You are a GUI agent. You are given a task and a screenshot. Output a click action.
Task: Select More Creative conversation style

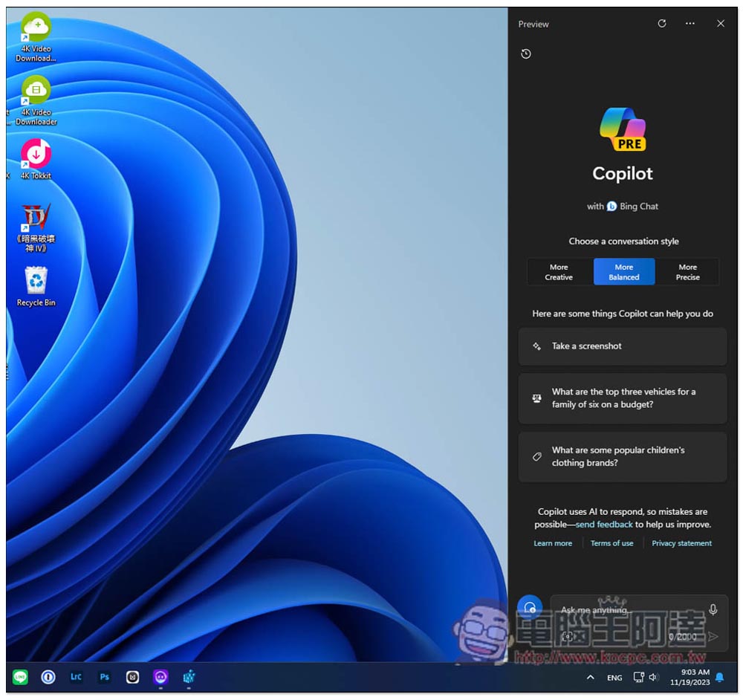click(559, 272)
